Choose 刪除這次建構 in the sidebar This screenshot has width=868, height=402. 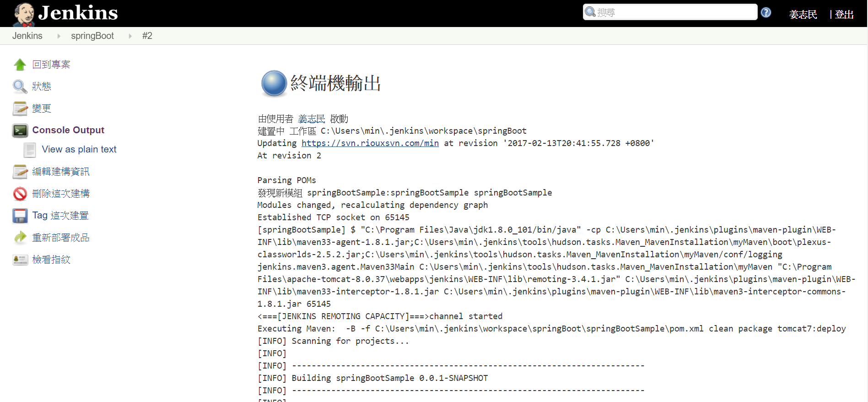point(61,194)
